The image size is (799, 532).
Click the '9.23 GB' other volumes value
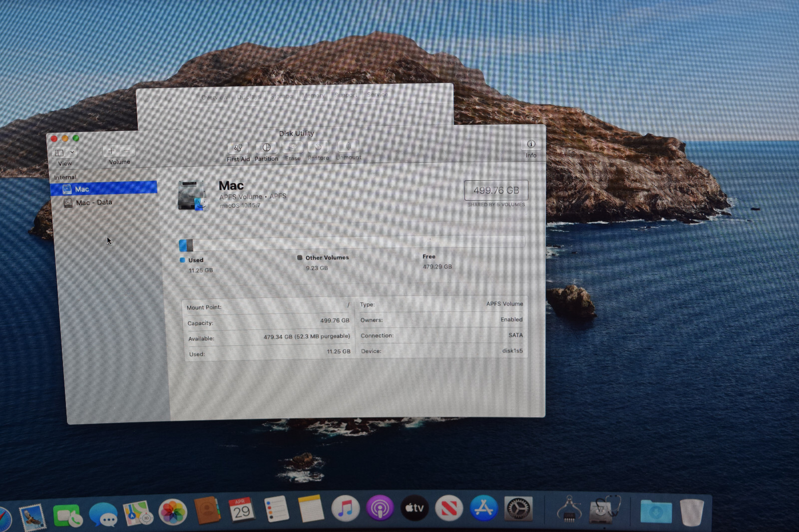[x=317, y=268]
